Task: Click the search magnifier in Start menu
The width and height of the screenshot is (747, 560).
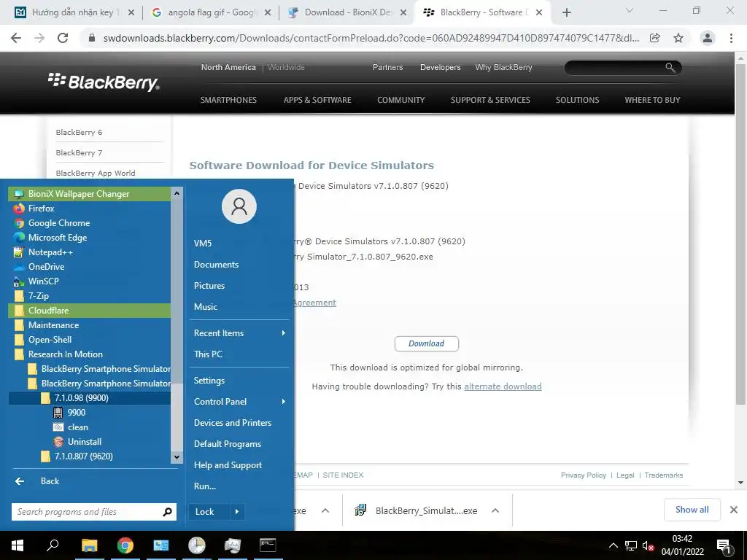Action: coord(167,512)
